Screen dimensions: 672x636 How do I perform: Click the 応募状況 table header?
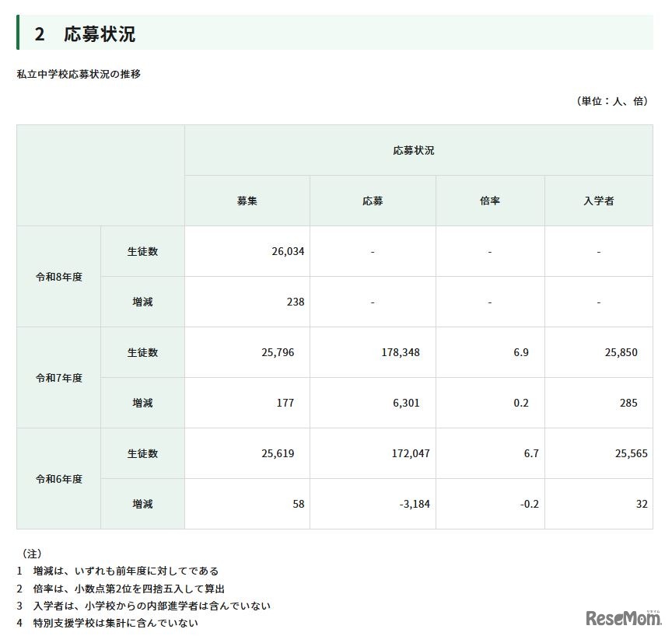coord(412,151)
